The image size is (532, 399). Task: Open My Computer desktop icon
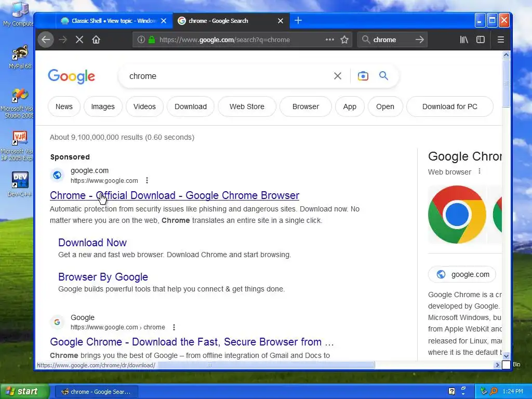pyautogui.click(x=18, y=14)
